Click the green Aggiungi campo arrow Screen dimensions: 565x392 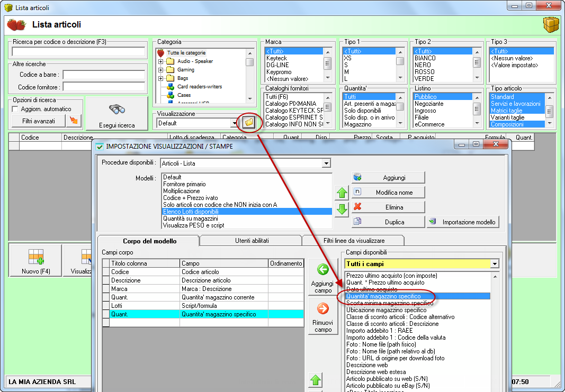pyautogui.click(x=323, y=277)
